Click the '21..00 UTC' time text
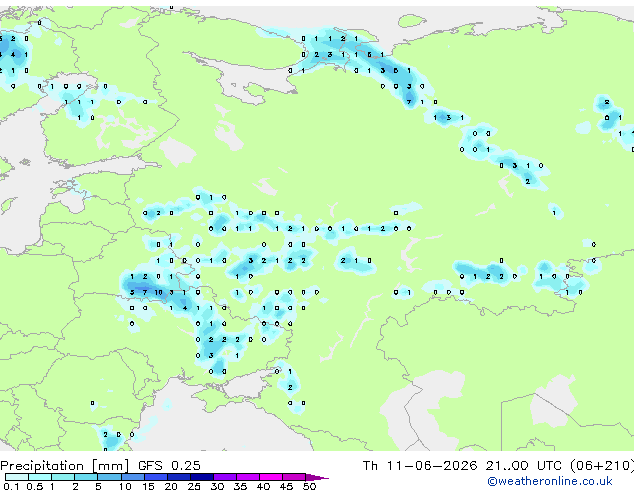Screen dimensions: 634x490 click(x=524, y=466)
